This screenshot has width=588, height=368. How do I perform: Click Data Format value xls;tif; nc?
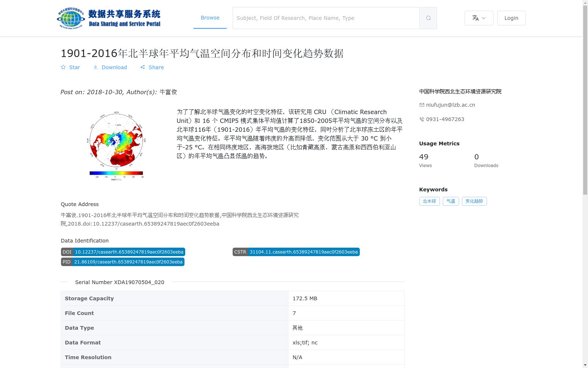pos(305,343)
